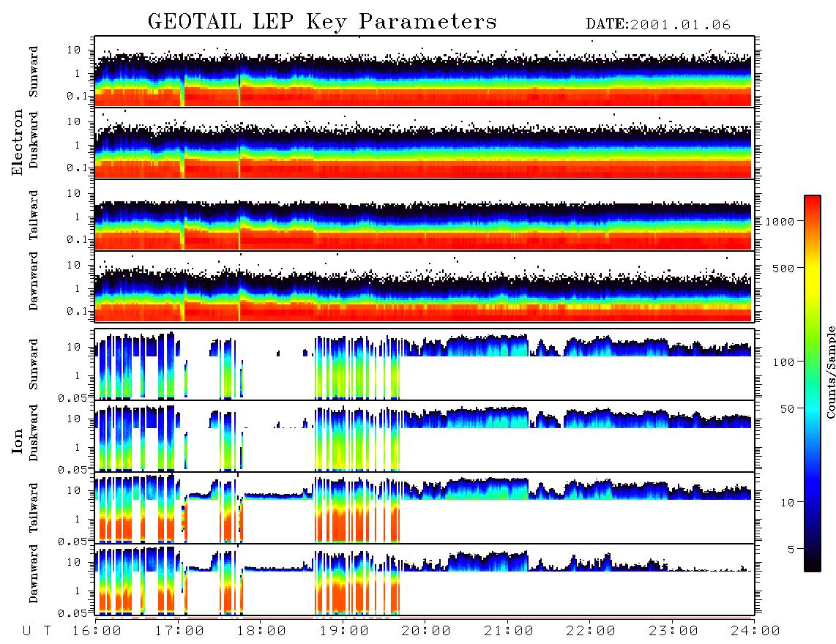Select the DATE:2001.01.06 label
This screenshot has width=836, height=644.
point(658,25)
